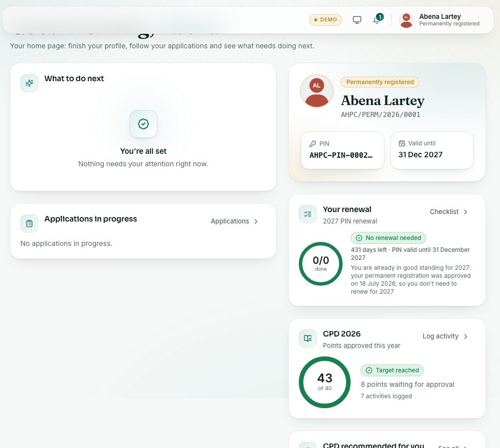
Task: Click the 0/0 done renewal progress ring
Action: click(321, 264)
